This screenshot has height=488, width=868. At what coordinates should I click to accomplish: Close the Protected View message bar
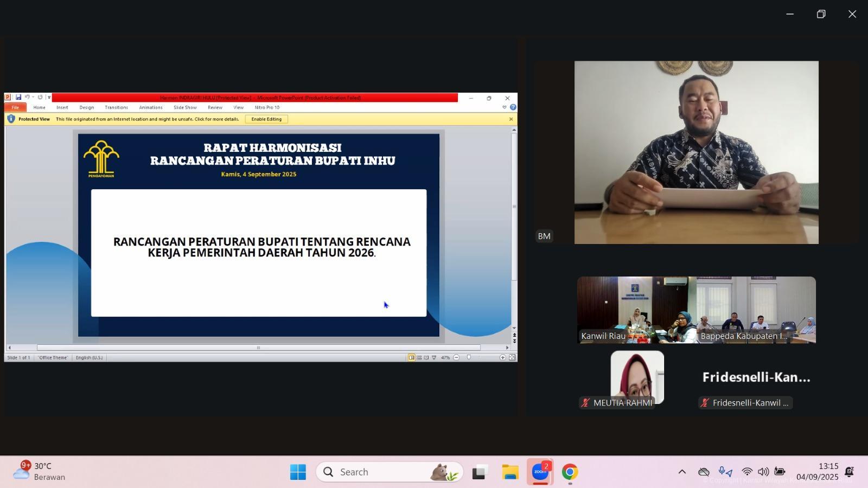coord(510,119)
